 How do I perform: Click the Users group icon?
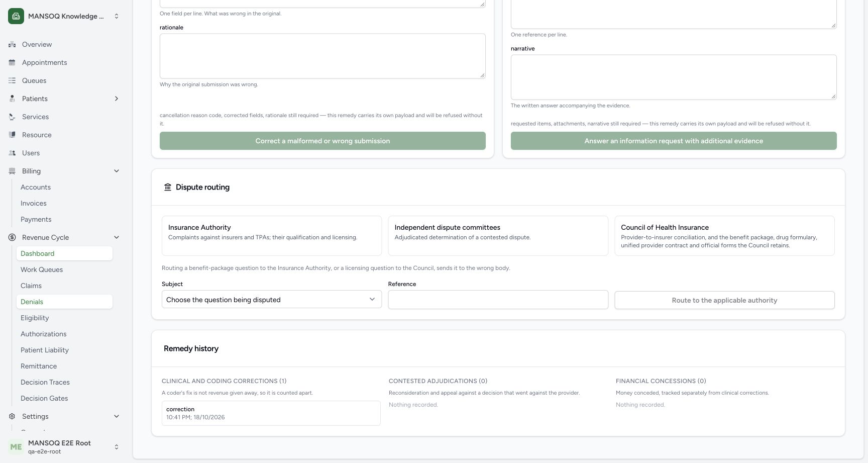tap(12, 153)
